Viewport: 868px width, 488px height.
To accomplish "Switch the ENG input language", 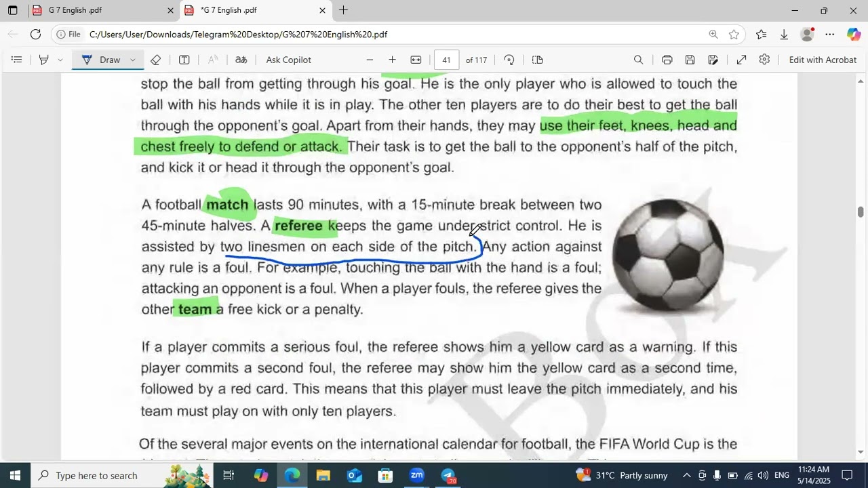I will click(x=782, y=475).
